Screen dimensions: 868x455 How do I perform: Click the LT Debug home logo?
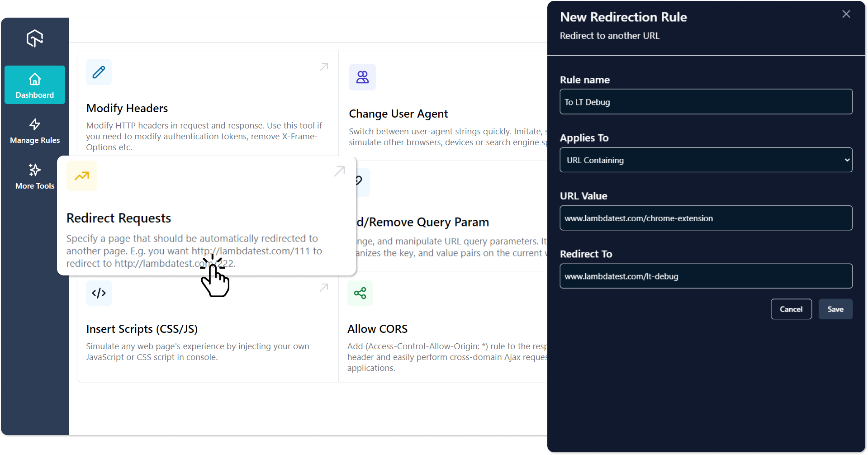pyautogui.click(x=34, y=38)
